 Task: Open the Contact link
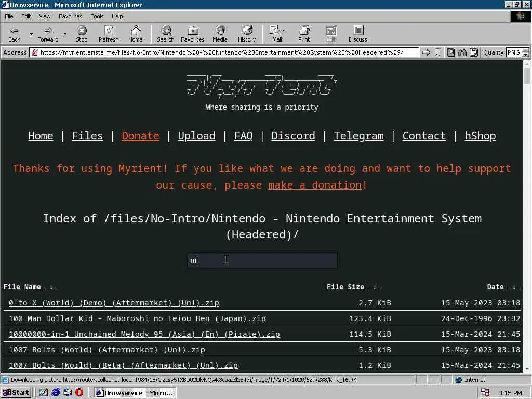424,136
